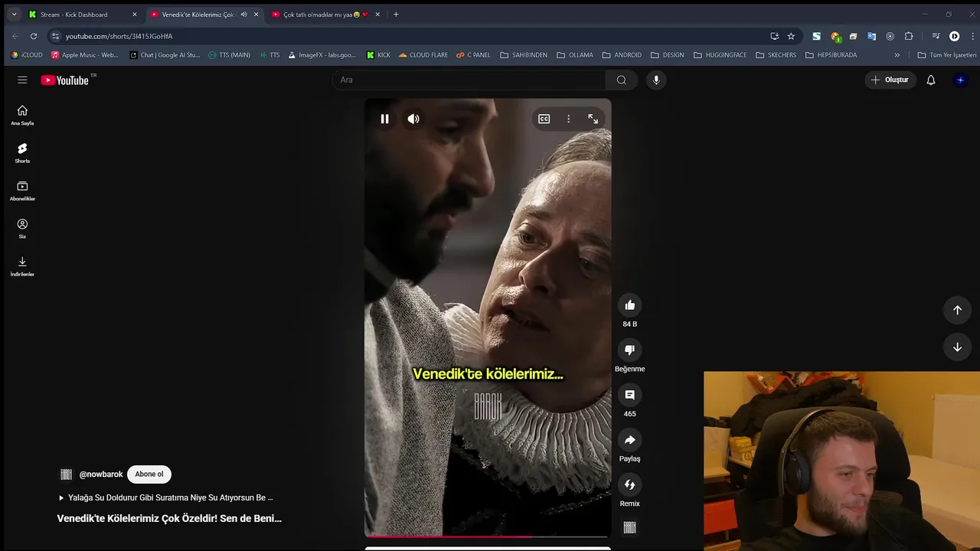Viewport: 980px width, 551px height.
Task: Start voice search with the microphone
Action: click(x=656, y=80)
